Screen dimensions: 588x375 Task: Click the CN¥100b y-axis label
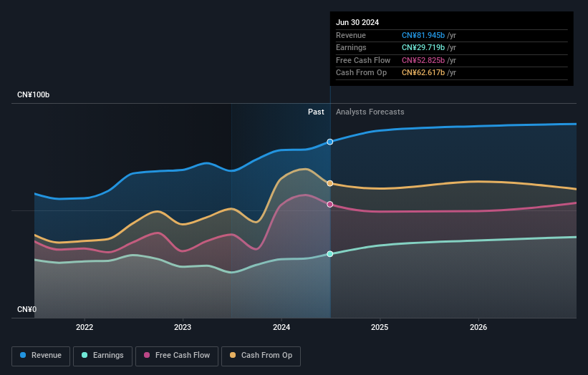pyautogui.click(x=34, y=94)
